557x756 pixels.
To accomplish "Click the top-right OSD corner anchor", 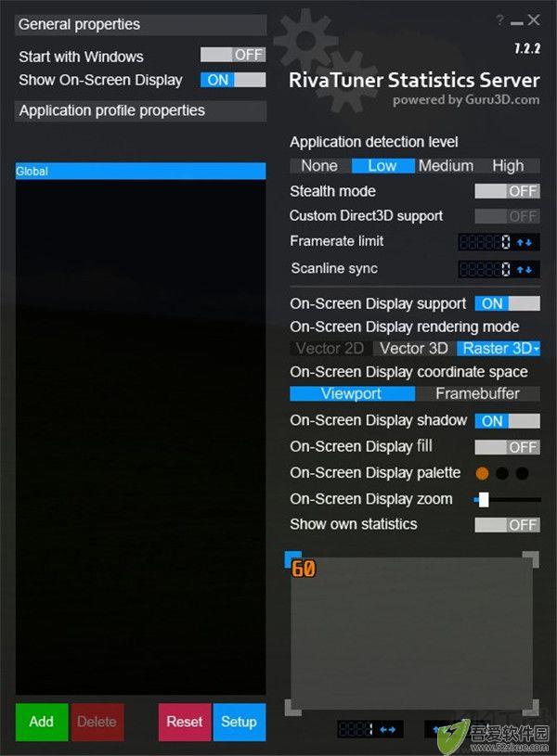I will click(531, 558).
